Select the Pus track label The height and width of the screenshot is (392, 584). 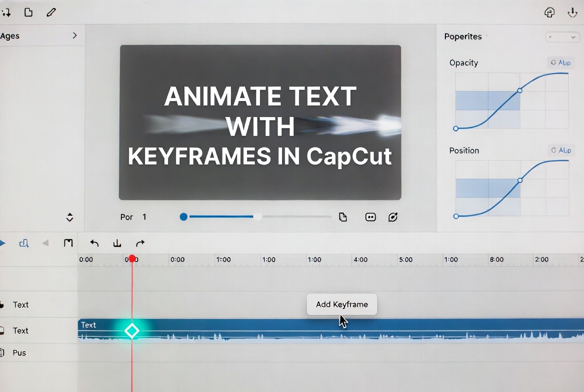[x=20, y=352]
